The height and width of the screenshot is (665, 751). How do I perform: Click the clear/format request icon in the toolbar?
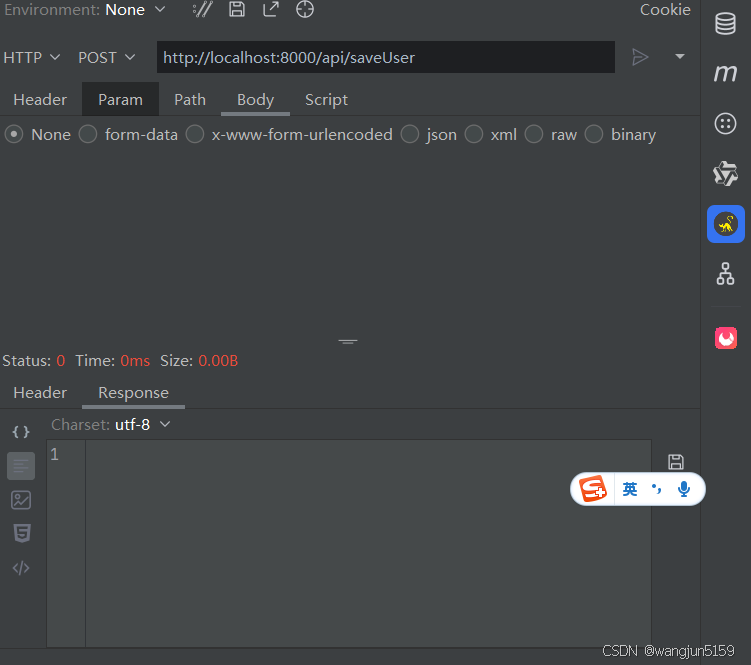coord(202,10)
